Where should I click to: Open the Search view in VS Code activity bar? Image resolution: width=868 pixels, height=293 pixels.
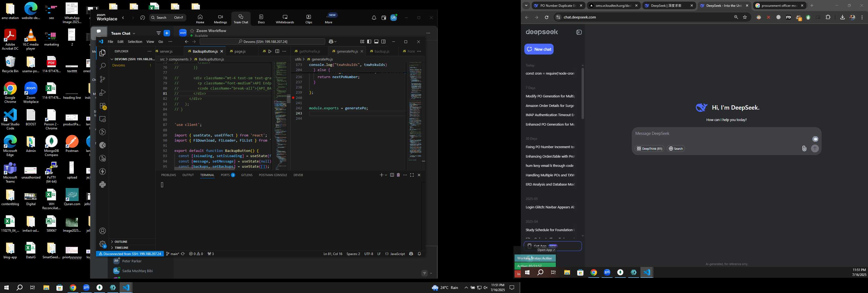coord(103,66)
